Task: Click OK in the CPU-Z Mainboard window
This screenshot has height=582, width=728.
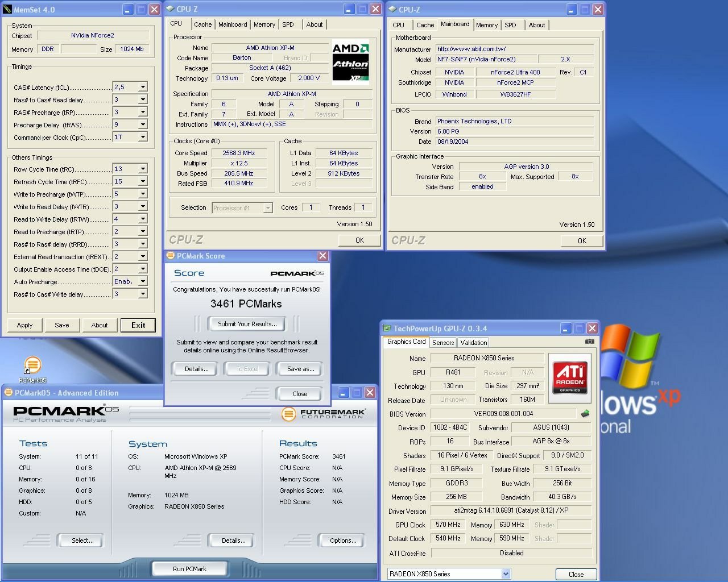Action: point(582,241)
